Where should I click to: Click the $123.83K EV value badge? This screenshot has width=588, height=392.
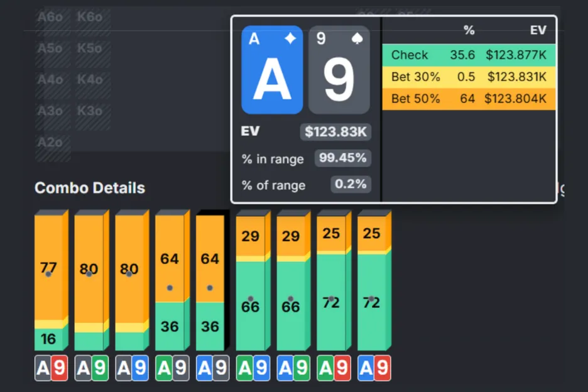point(335,132)
